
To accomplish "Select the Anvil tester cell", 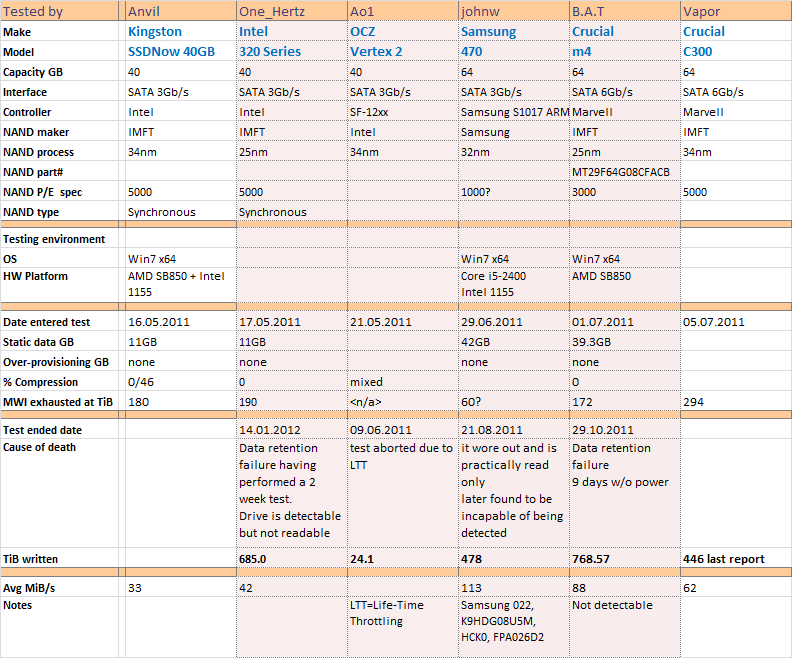I will pos(181,11).
